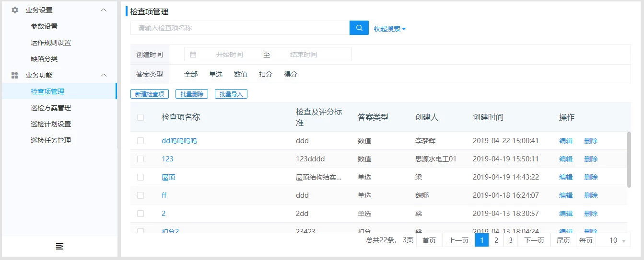The width and height of the screenshot is (644, 260).
Task: Click the 业务功能 grid icon
Action: tap(15, 75)
